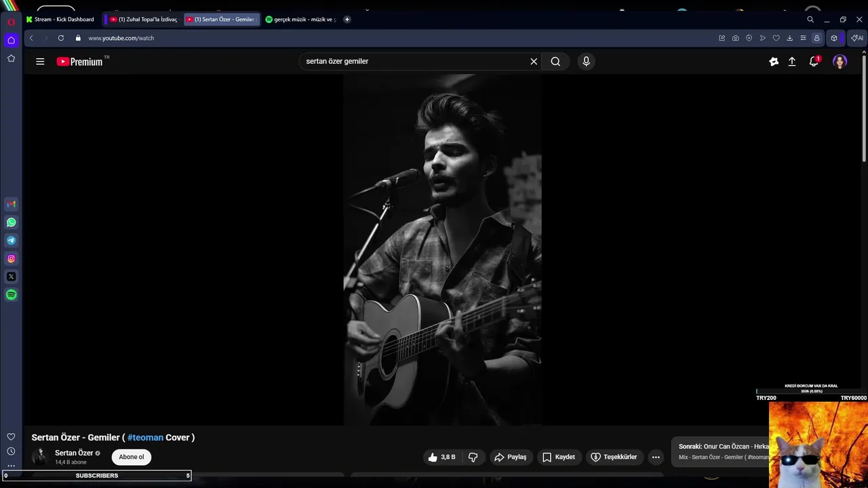Screen dimensions: 868x488
Task: Open sidebar history clock icon
Action: (x=11, y=451)
